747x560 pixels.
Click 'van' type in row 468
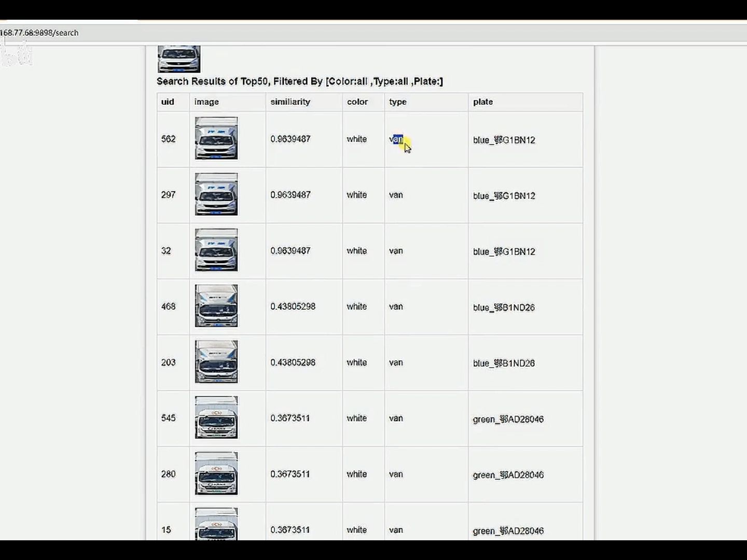[396, 306]
